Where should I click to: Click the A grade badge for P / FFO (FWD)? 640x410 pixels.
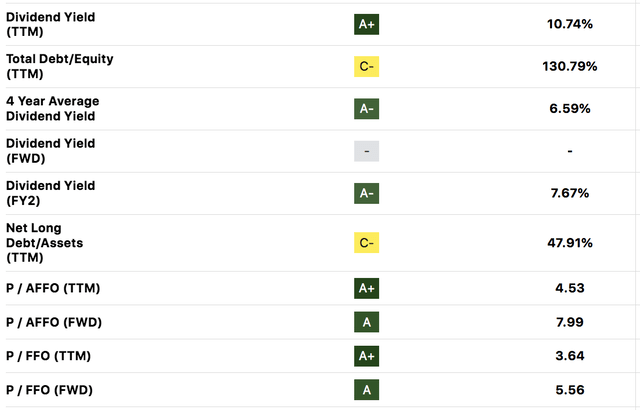369,390
